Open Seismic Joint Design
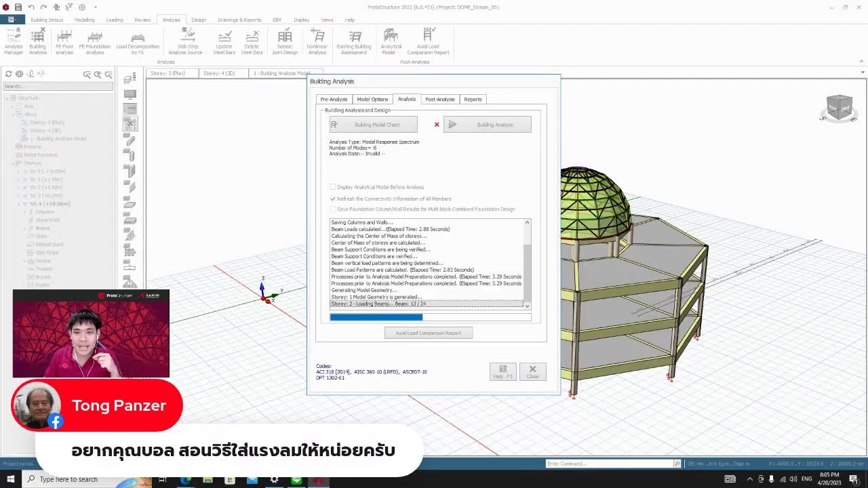 (285, 41)
